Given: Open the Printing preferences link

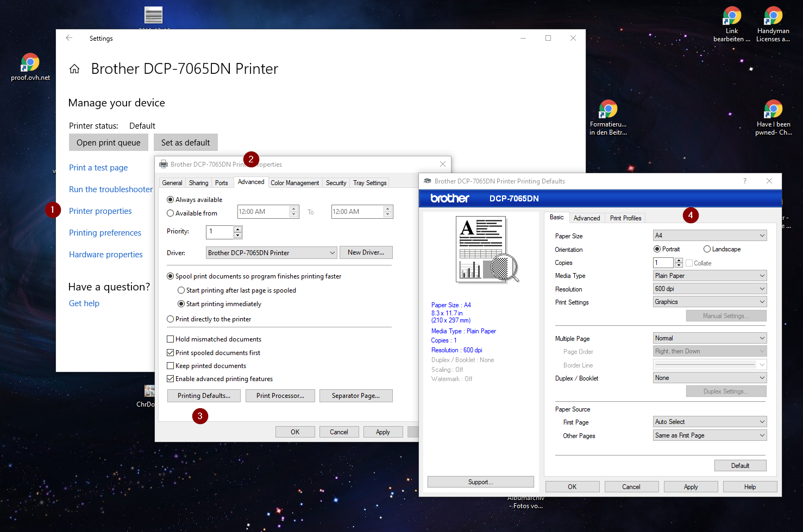Looking at the screenshot, I should [x=105, y=233].
